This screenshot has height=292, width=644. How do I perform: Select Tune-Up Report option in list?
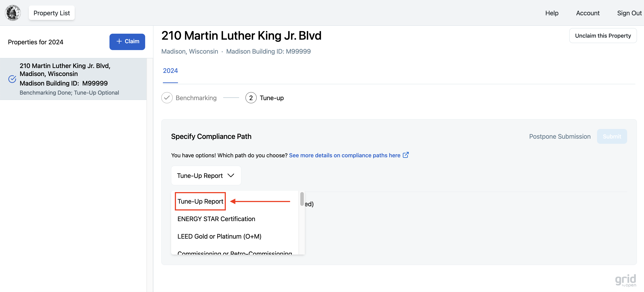coord(200,201)
